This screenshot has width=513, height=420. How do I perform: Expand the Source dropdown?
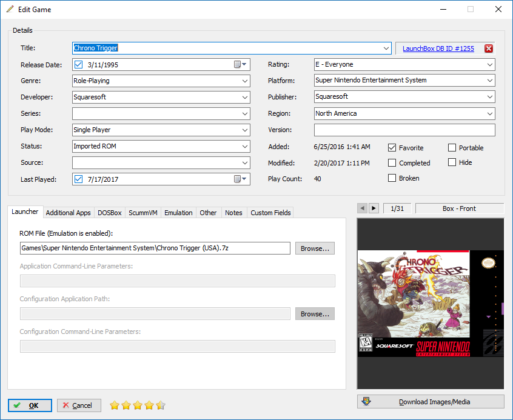point(245,162)
